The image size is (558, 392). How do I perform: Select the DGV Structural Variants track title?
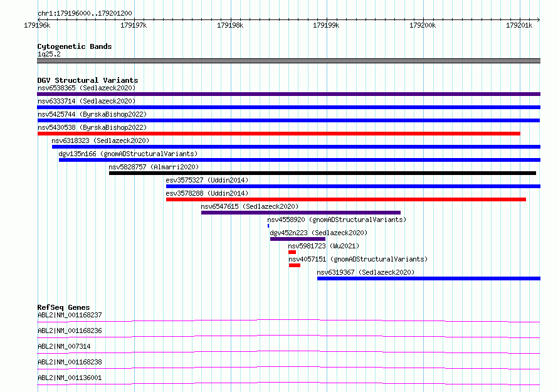pos(88,80)
